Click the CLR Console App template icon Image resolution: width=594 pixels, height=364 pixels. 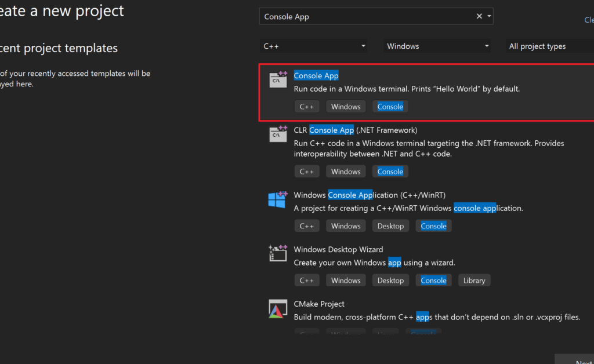278,133
